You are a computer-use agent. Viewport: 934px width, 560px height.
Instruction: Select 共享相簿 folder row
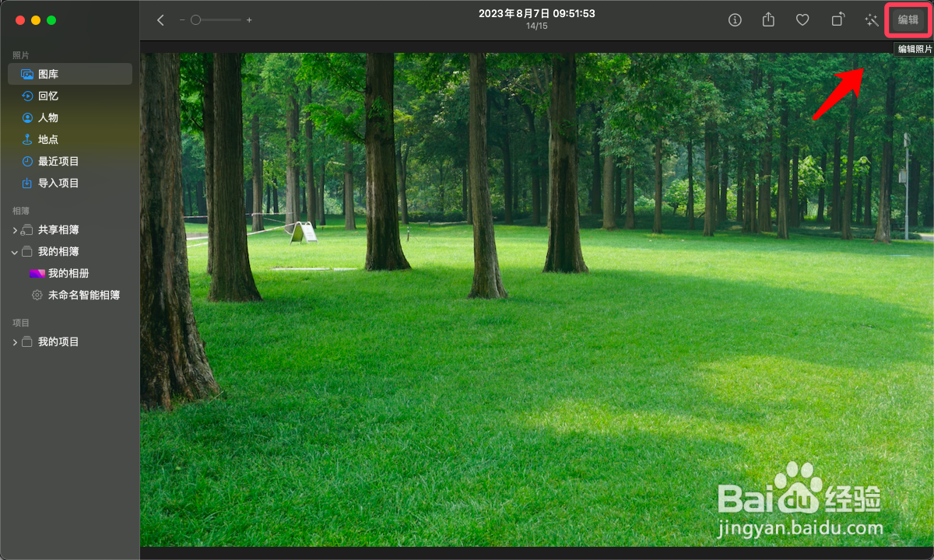point(70,229)
